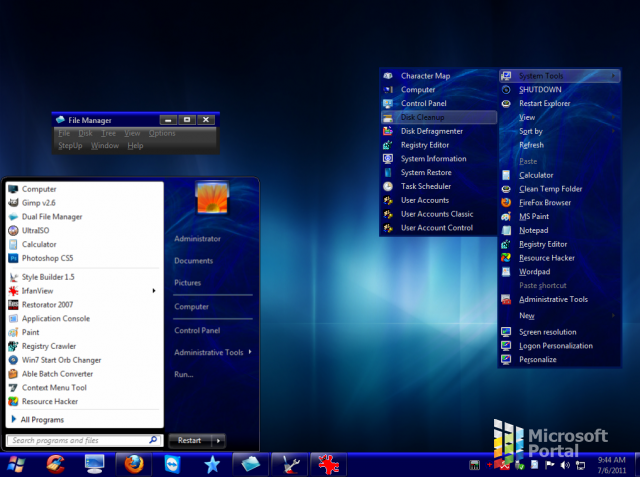The image size is (640, 477).
Task: Open Firefox from the taskbar
Action: click(x=134, y=464)
